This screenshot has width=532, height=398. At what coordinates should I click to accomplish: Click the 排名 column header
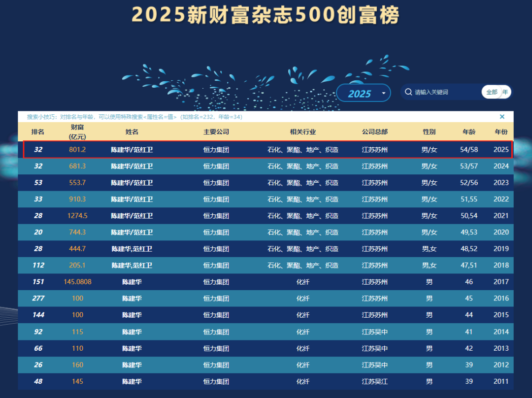[37, 132]
